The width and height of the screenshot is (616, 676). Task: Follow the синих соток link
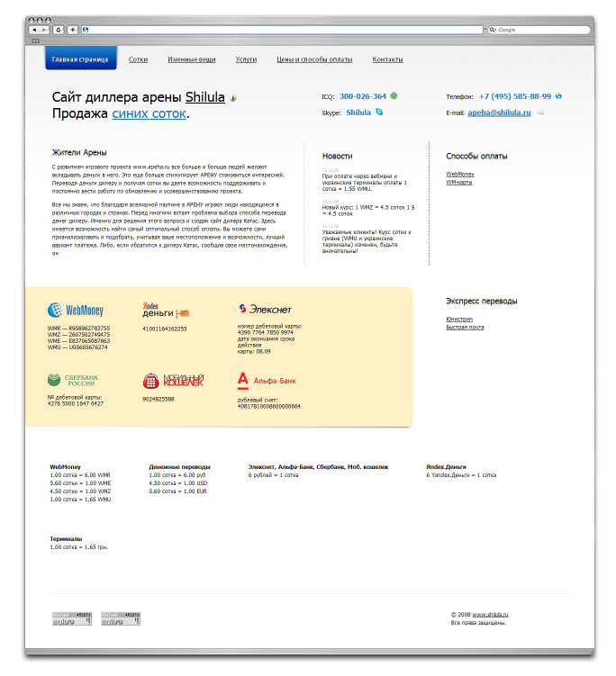tap(149, 113)
